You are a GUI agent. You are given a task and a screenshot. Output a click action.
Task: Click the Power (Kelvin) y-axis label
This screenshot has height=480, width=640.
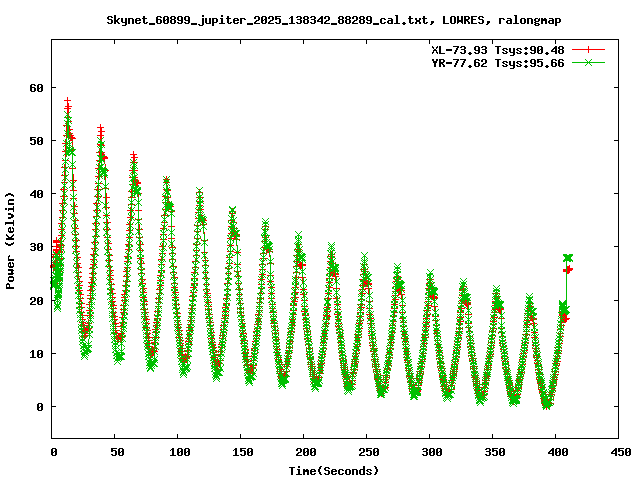(x=10, y=241)
